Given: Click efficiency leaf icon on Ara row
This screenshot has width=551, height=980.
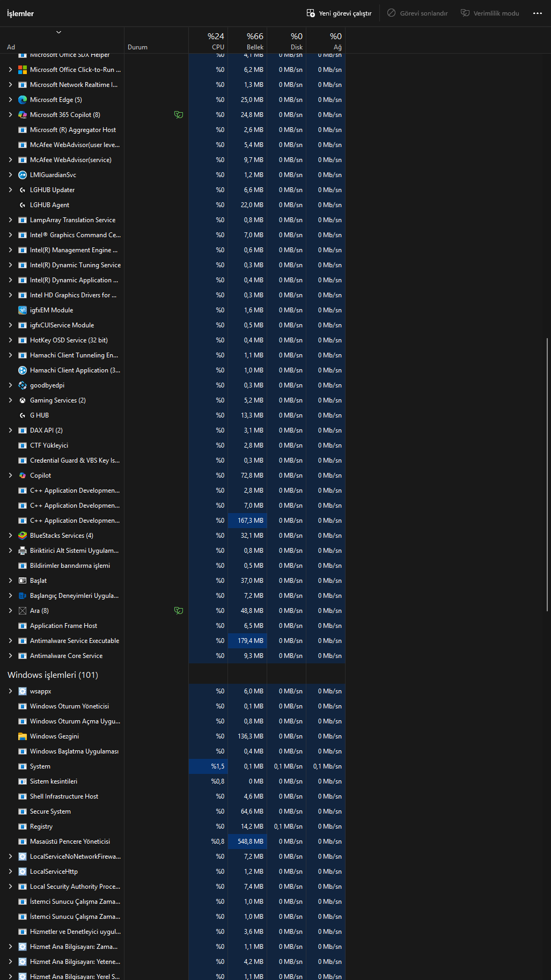Looking at the screenshot, I should pyautogui.click(x=179, y=611).
